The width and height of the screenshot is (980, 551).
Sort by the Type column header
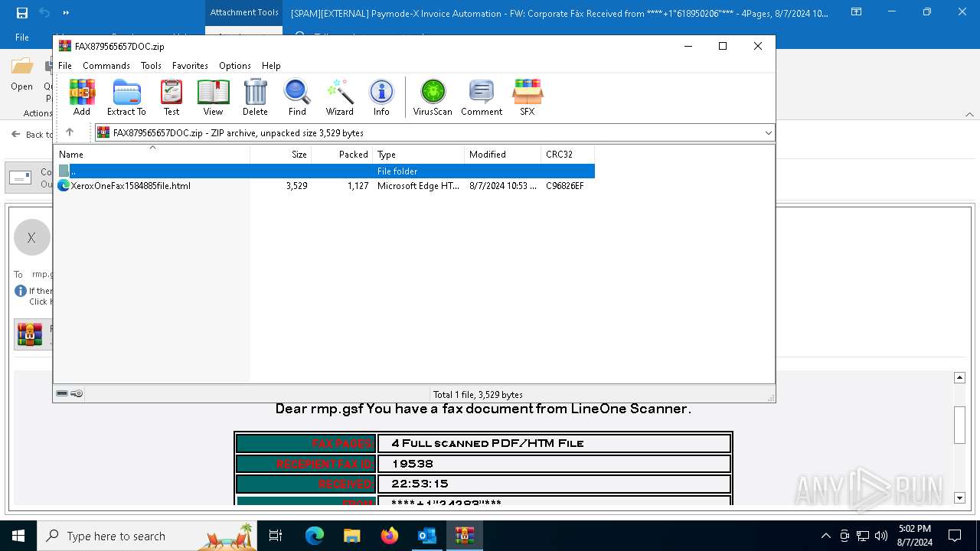(419, 154)
